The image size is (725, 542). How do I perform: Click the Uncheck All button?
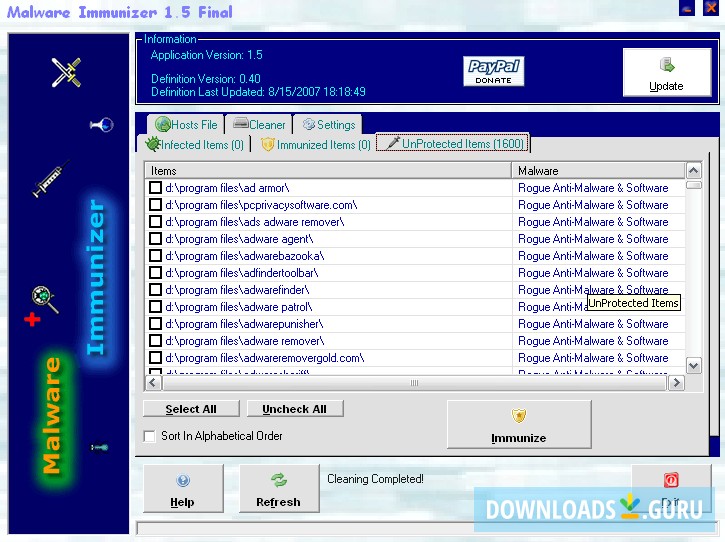pyautogui.click(x=295, y=409)
